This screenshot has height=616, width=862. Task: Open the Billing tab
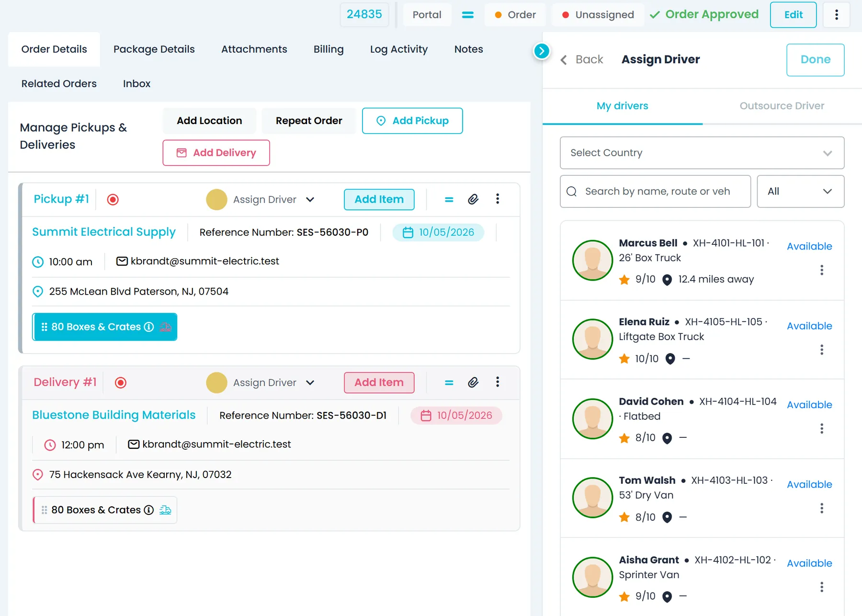click(x=329, y=49)
